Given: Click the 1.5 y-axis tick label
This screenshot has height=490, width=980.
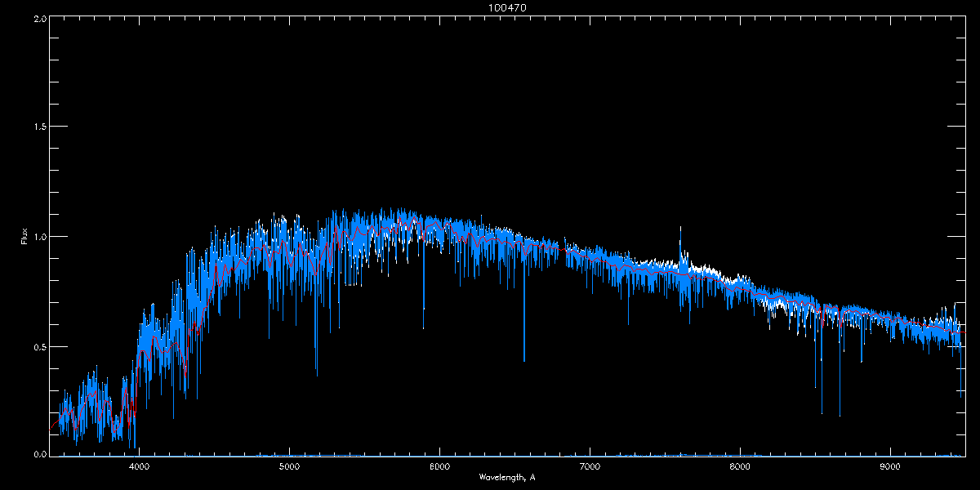Looking at the screenshot, I should click(38, 127).
